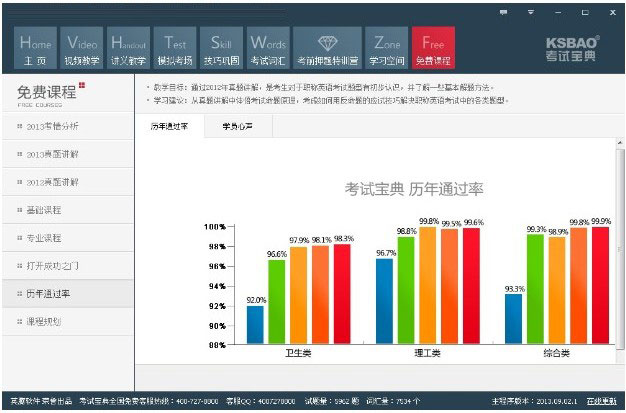The width and height of the screenshot is (626, 413).
Task: Click the 100% y-axis label
Action: click(x=215, y=227)
